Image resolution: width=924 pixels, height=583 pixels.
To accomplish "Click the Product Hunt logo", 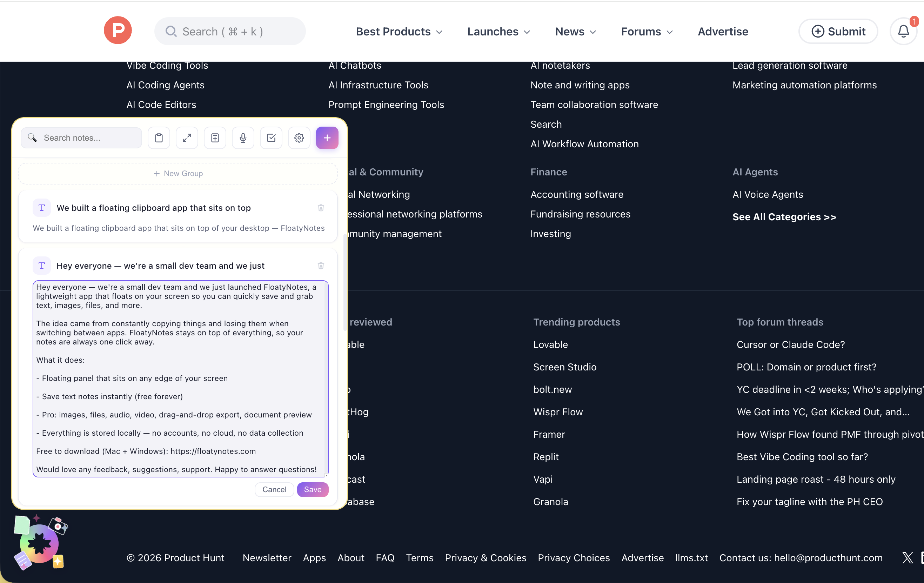I will [x=118, y=30].
